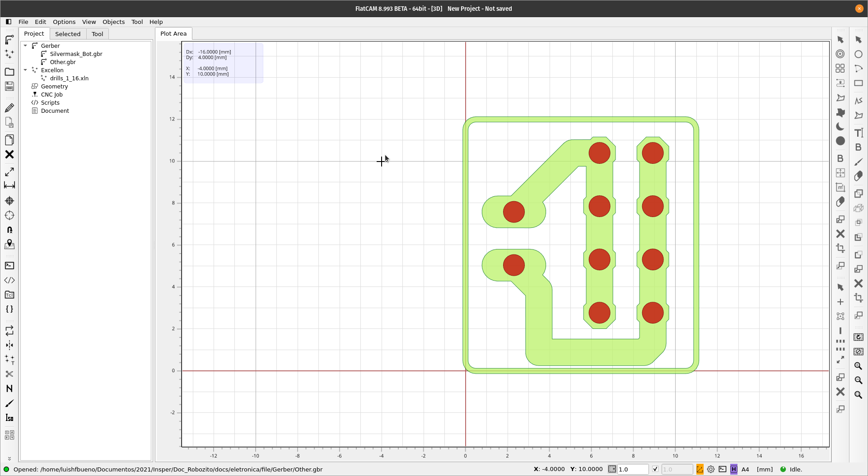Toggle grid snap icon in status bar
868x476 pixels.
point(612,469)
